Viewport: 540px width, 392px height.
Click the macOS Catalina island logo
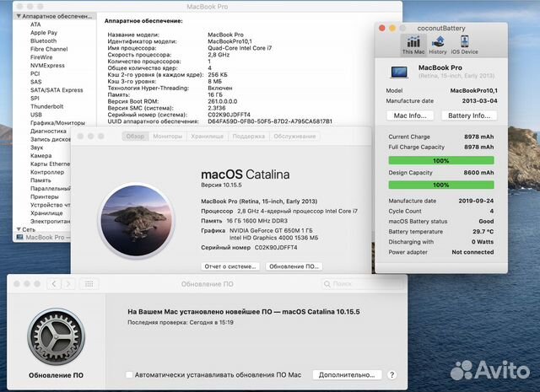[x=137, y=221]
